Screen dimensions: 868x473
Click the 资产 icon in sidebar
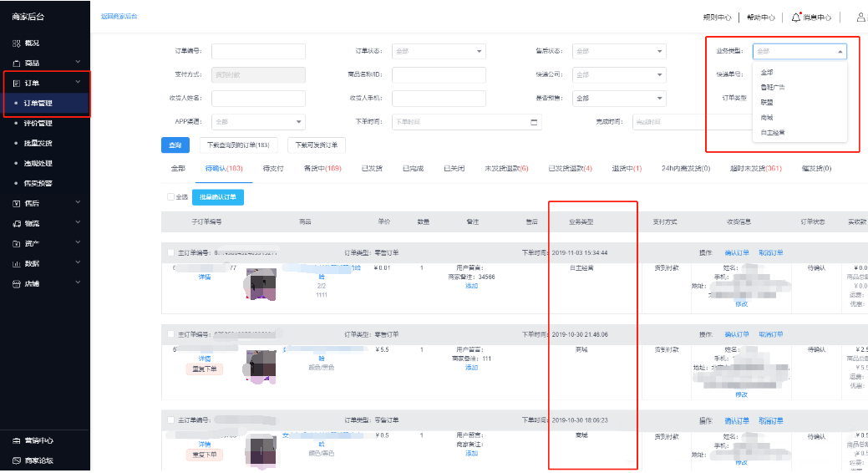17,244
